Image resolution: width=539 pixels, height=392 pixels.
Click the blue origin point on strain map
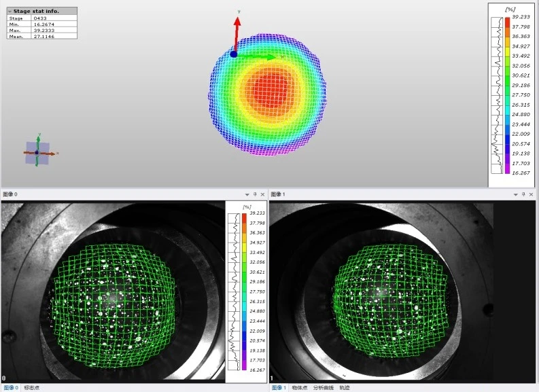tap(233, 54)
